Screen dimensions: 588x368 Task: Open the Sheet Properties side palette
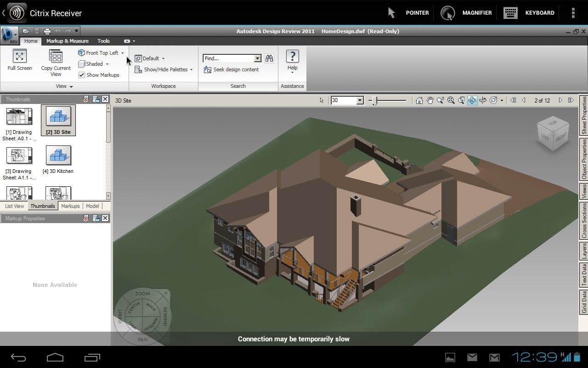(x=583, y=115)
